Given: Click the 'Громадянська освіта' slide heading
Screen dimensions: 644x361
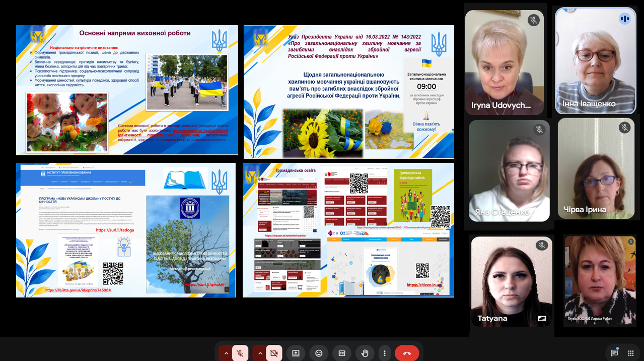Looking at the screenshot, I should tap(296, 170).
